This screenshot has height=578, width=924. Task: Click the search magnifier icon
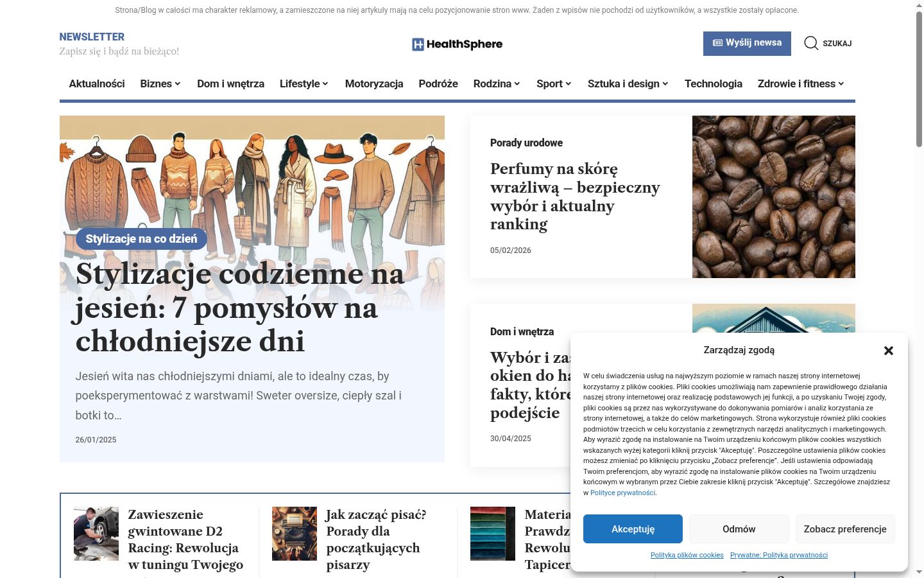point(811,43)
